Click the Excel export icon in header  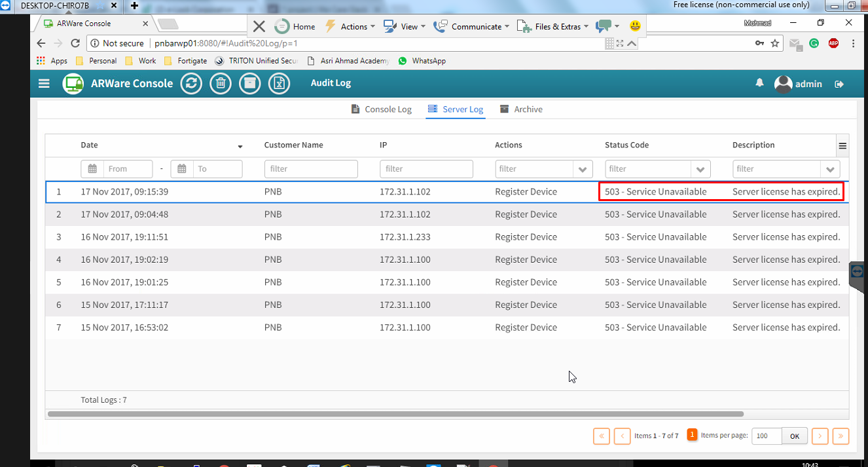coord(280,84)
